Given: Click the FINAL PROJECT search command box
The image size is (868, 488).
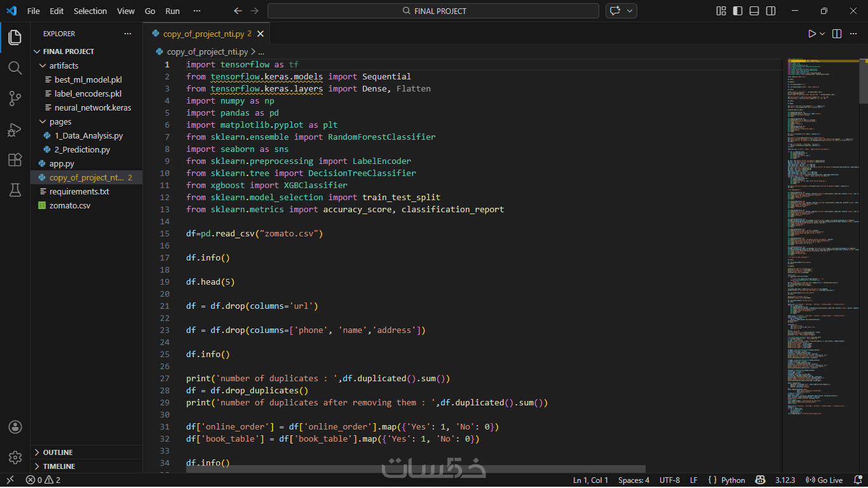Looking at the screenshot, I should point(433,11).
